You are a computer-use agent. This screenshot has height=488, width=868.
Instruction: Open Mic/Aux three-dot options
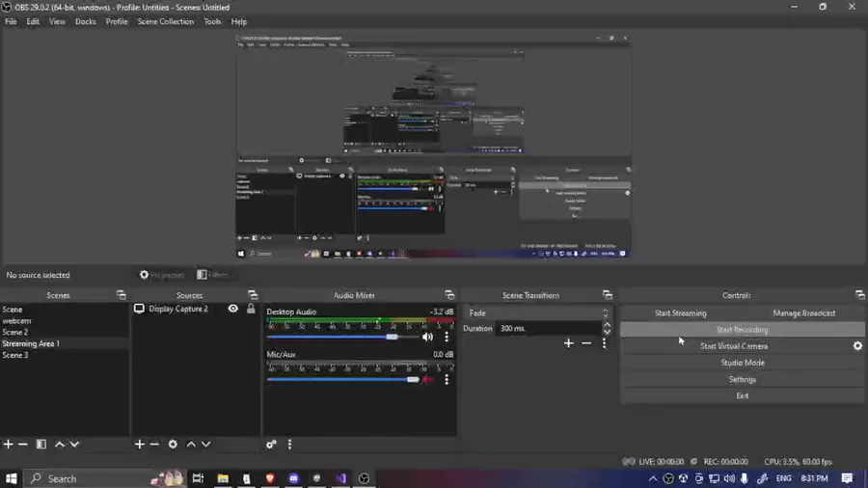(x=447, y=380)
